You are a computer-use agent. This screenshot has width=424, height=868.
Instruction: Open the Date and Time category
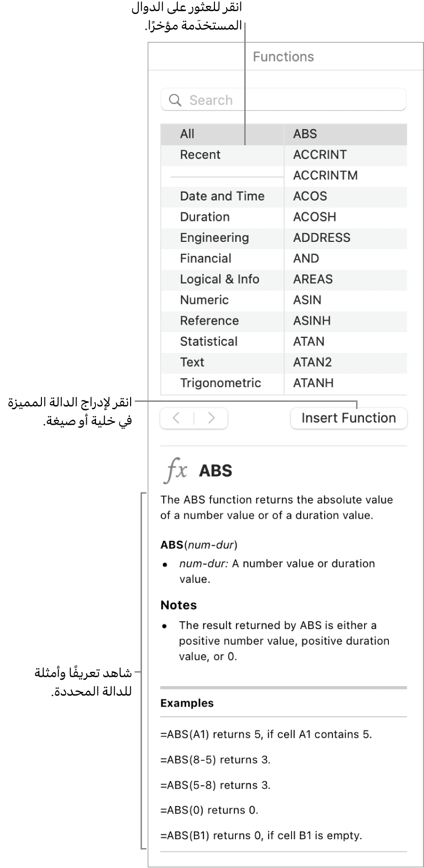[222, 196]
